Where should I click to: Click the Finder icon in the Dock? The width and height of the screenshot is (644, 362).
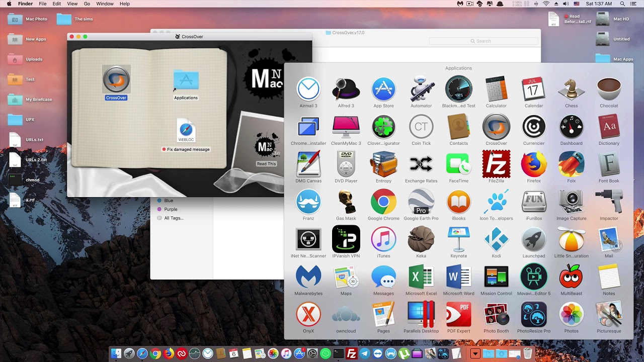pos(116,353)
